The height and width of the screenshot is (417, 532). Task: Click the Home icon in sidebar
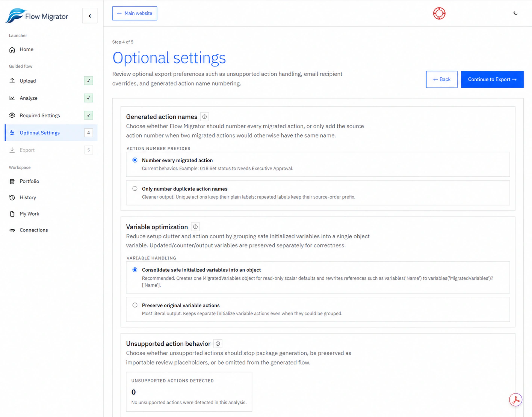coord(12,50)
